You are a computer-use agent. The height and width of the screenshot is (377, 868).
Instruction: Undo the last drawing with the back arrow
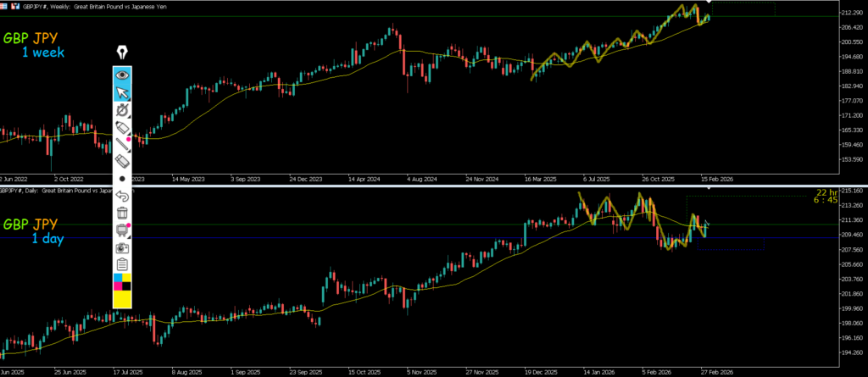(122, 196)
